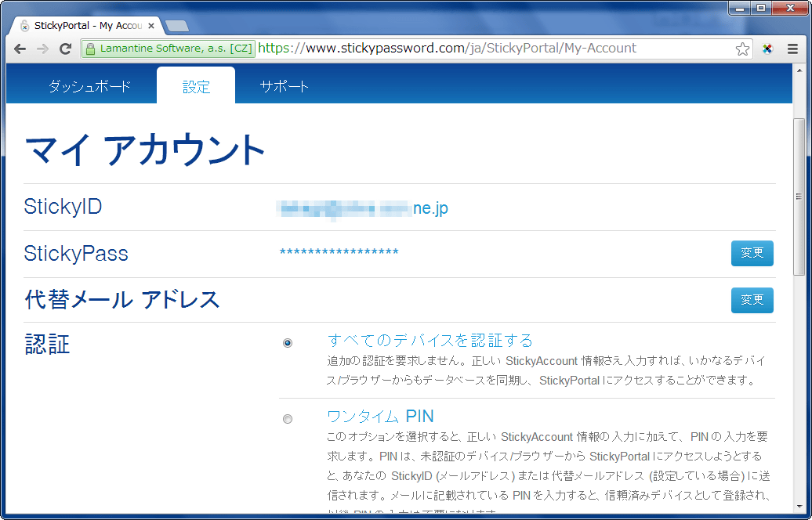Click the green padlock security icon

click(90, 49)
